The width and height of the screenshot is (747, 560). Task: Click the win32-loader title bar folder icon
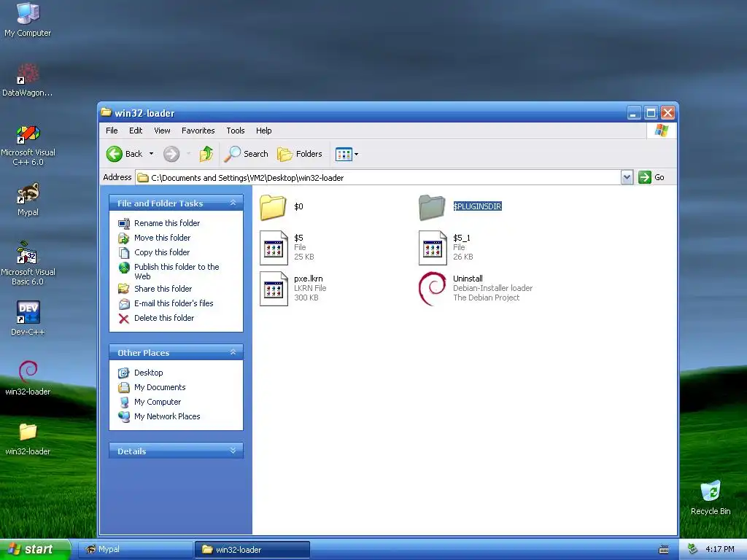point(107,112)
